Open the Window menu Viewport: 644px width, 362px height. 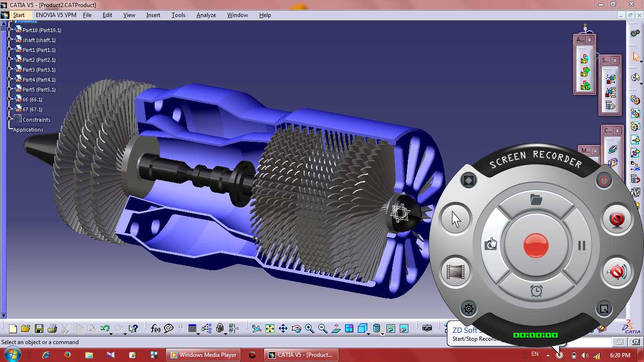[x=238, y=15]
